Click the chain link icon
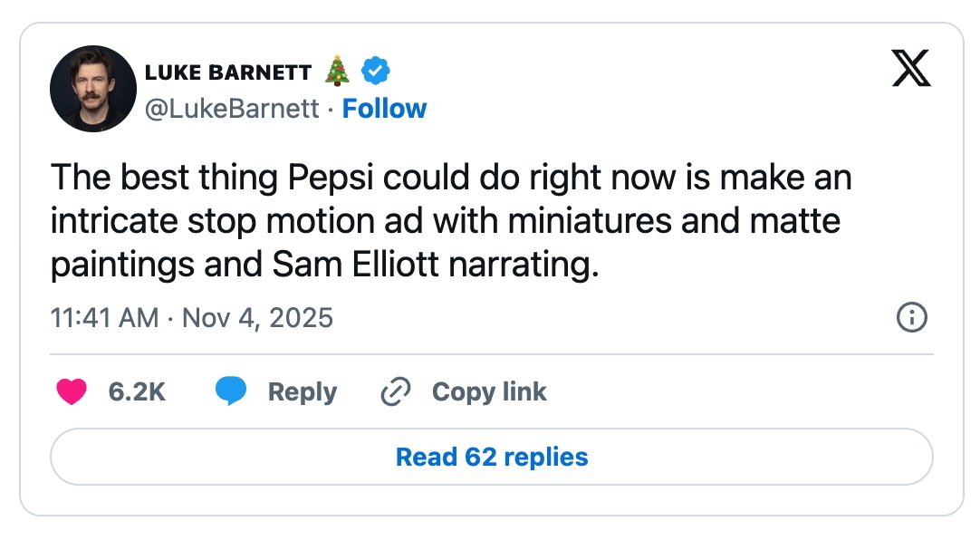The height and width of the screenshot is (550, 980). tap(396, 391)
